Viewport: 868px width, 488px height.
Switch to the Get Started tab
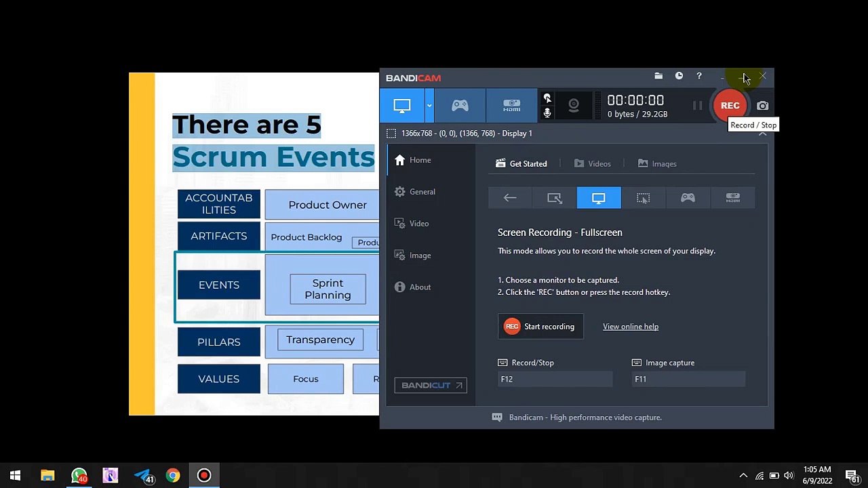click(x=521, y=163)
